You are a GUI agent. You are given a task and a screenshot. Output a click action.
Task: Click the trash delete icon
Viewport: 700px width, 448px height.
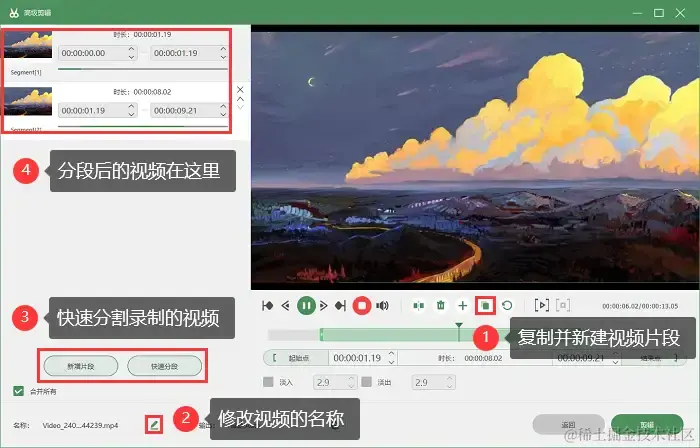tap(441, 306)
